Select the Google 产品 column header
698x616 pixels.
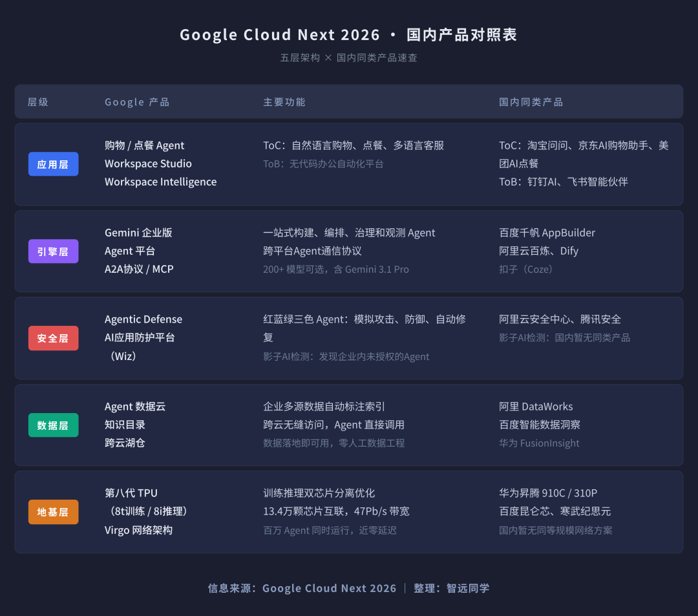tap(136, 101)
